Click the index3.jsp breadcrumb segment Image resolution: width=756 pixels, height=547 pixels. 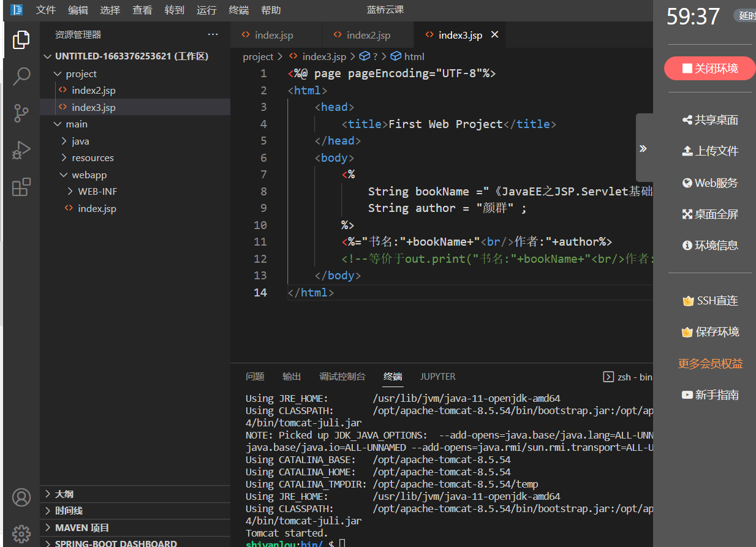coord(318,56)
